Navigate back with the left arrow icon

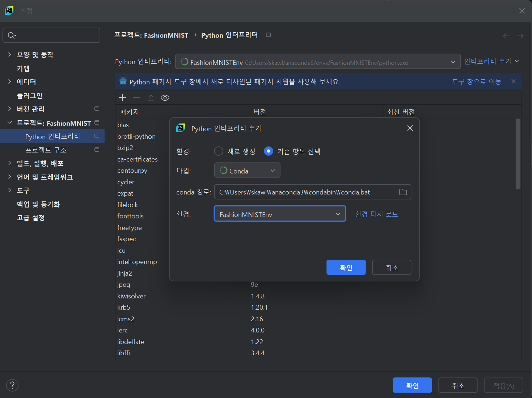[x=506, y=35]
